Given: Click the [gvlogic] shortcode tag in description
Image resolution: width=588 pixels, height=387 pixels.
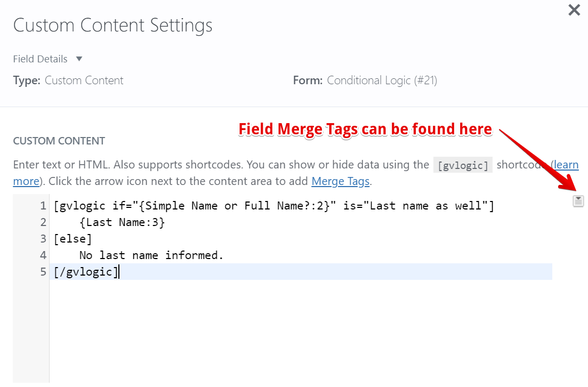Looking at the screenshot, I should pyautogui.click(x=462, y=165).
